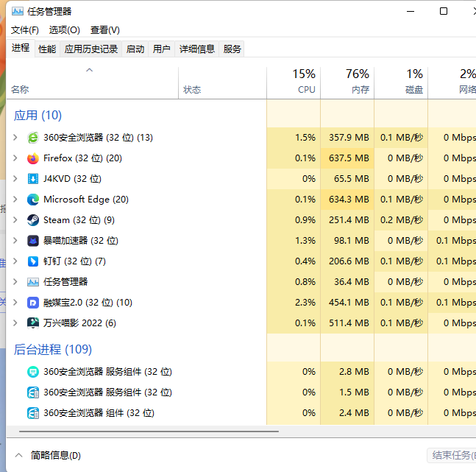Click the 360安全浏览器 组件 icon
476x472 pixels.
coord(33,413)
